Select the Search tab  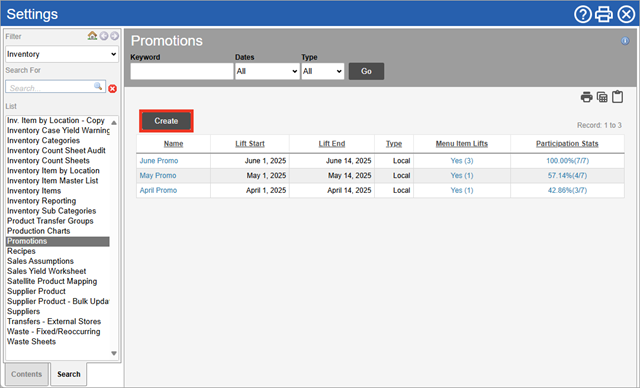tap(69, 374)
